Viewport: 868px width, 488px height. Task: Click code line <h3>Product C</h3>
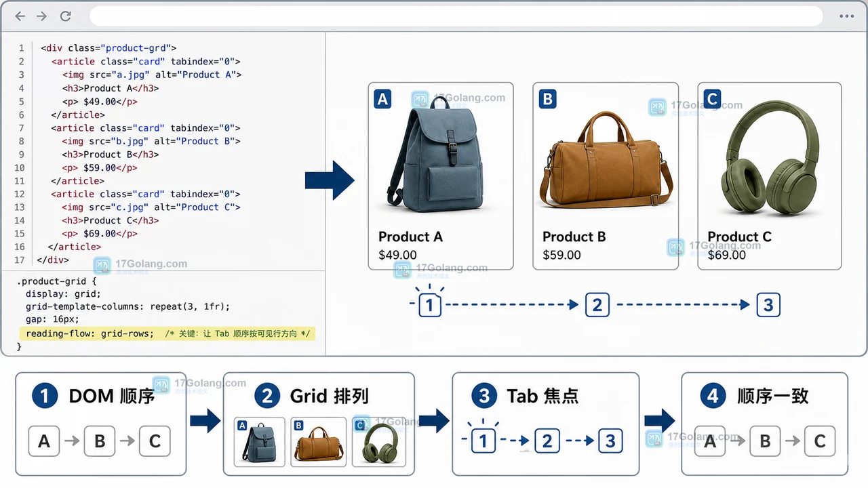point(111,220)
